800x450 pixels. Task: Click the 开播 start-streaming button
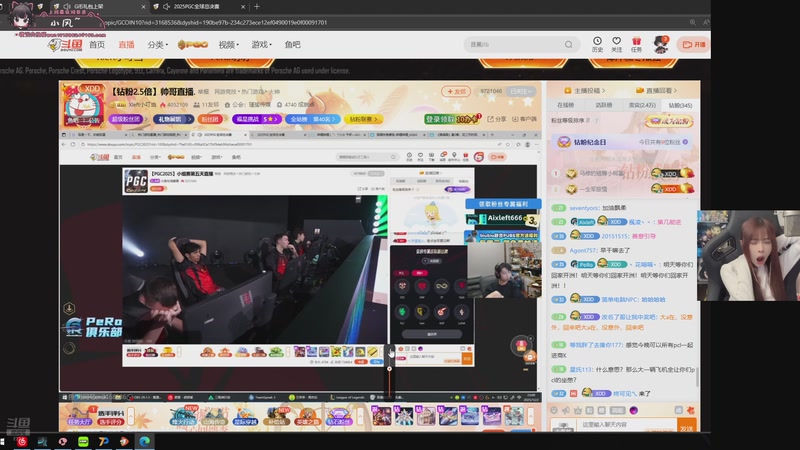[694, 45]
